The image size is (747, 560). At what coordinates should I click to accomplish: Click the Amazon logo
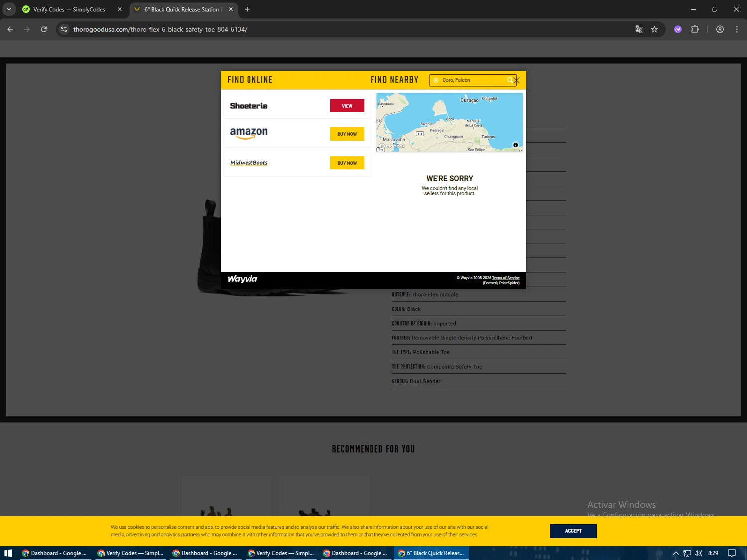[x=249, y=133]
